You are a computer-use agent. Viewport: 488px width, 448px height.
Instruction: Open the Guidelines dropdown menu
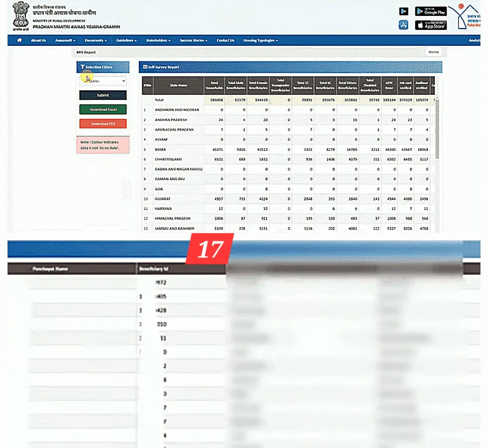pyautogui.click(x=126, y=40)
